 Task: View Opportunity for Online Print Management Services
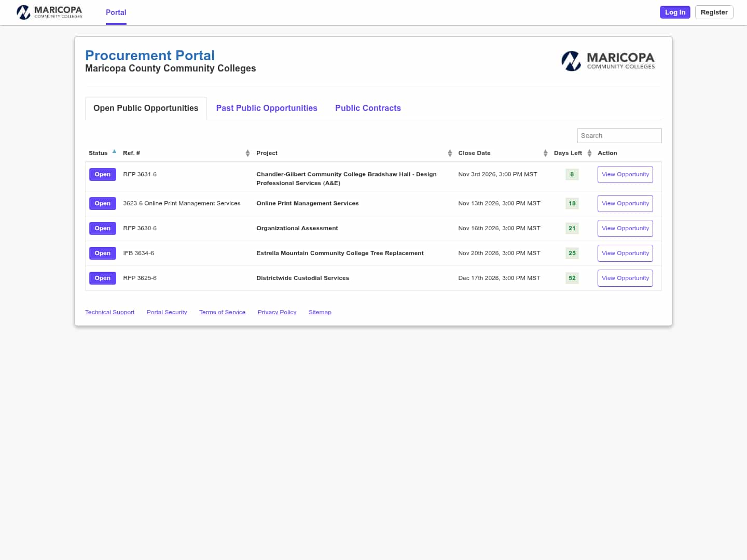pyautogui.click(x=625, y=204)
